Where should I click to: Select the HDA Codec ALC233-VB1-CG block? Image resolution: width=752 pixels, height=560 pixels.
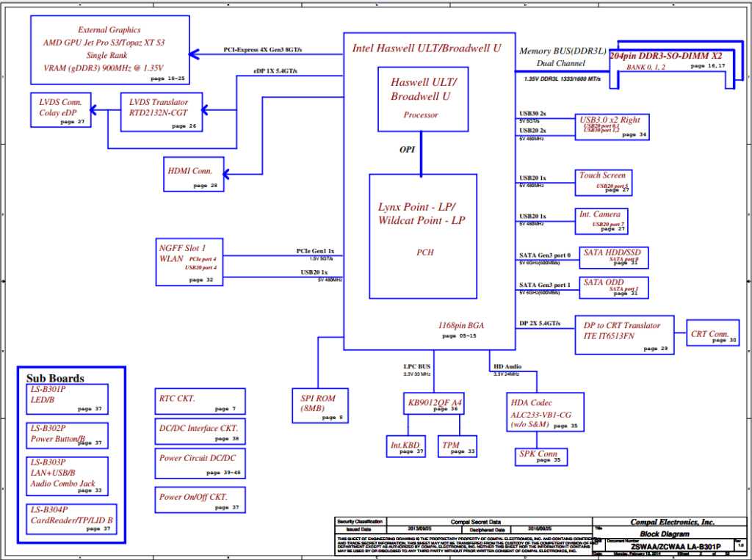click(x=546, y=412)
